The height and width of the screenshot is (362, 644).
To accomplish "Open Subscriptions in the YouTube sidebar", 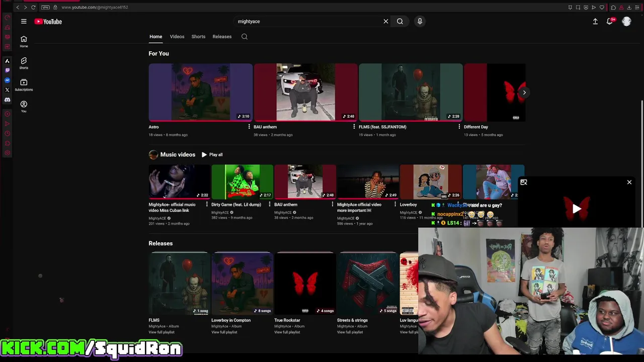I will click(x=24, y=85).
